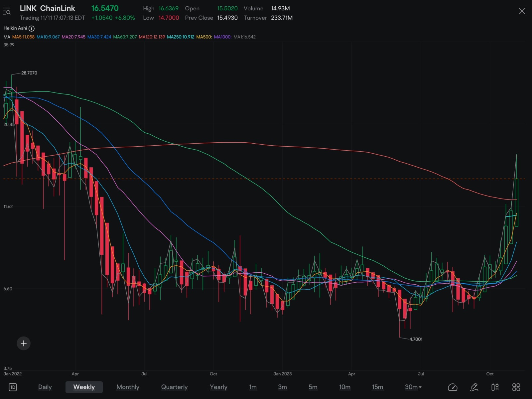Open the grid layout icon
Viewport: 532px width, 399px height.
pyautogui.click(x=516, y=387)
